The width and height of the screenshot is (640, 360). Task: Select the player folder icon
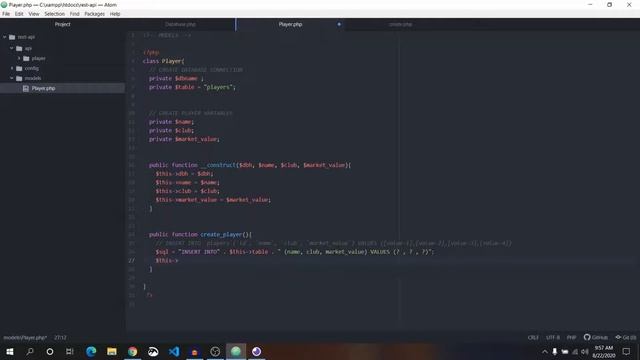click(27, 58)
